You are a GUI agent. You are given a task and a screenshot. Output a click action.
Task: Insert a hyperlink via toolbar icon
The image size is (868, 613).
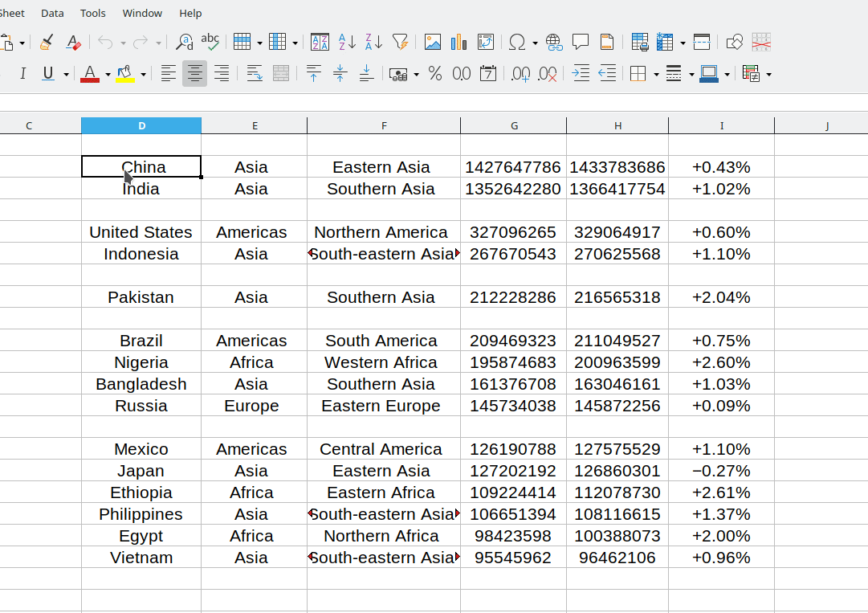tap(554, 42)
